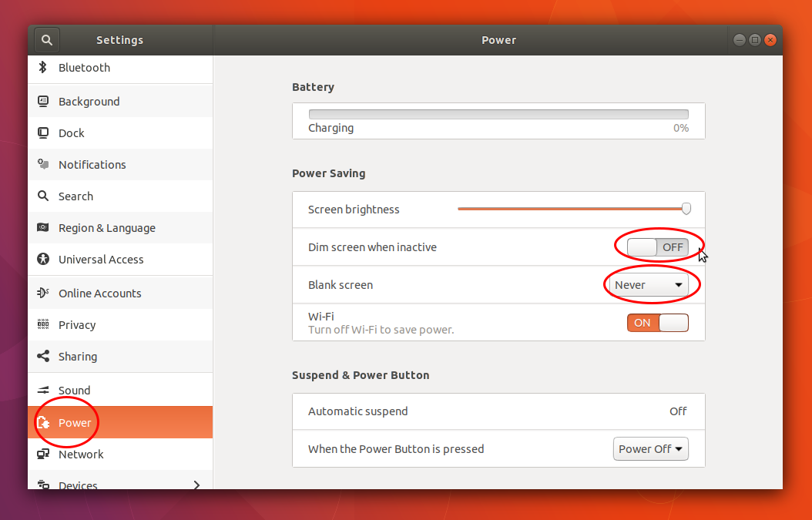Toggle Dim screen when inactive switch
Screen dimensions: 812x520
click(x=658, y=247)
